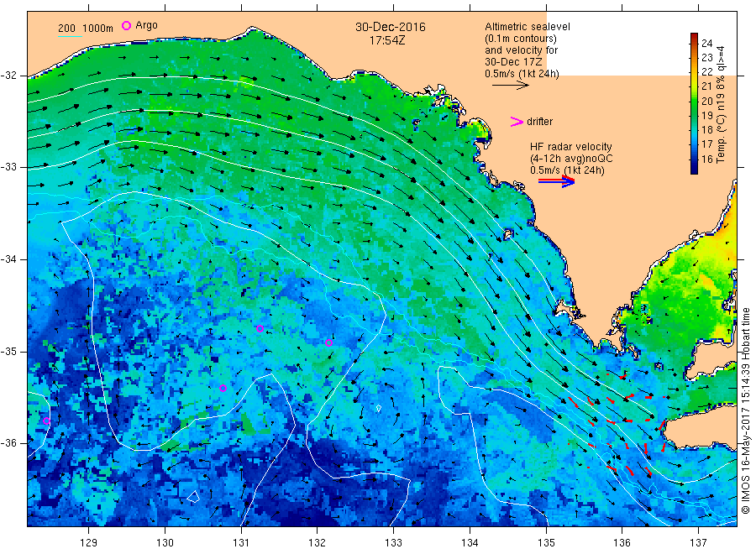Click the black altimetric velocity scale arrow
The width and height of the screenshot is (756, 554).
click(x=511, y=86)
